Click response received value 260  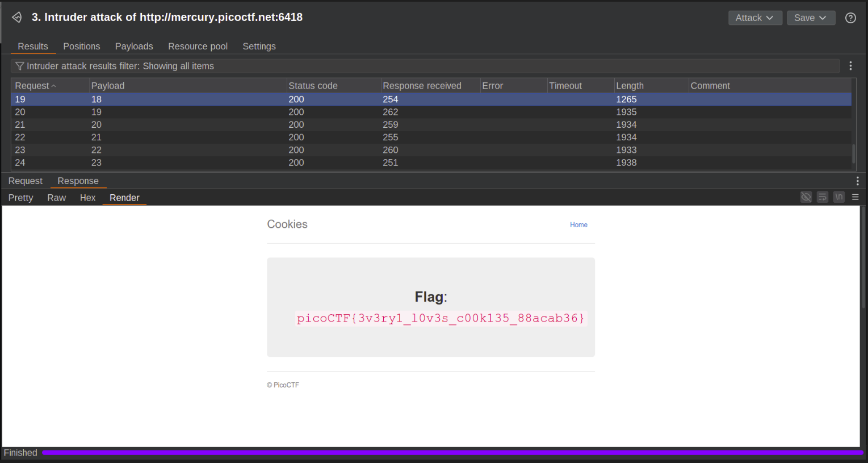point(391,150)
